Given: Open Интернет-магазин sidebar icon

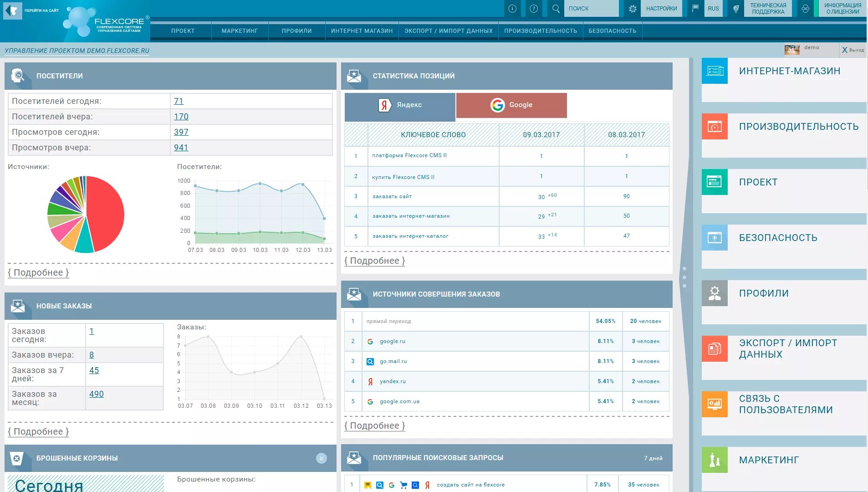Looking at the screenshot, I should point(715,71).
